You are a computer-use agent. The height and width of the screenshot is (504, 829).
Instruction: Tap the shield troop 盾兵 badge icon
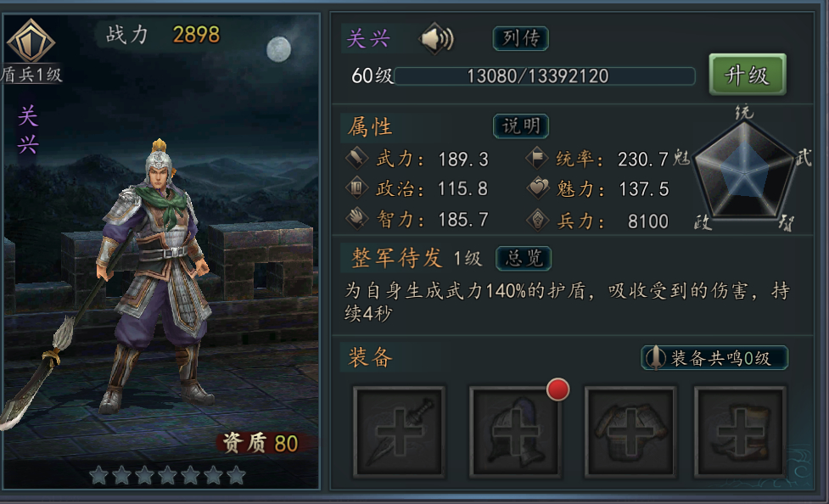click(x=31, y=42)
